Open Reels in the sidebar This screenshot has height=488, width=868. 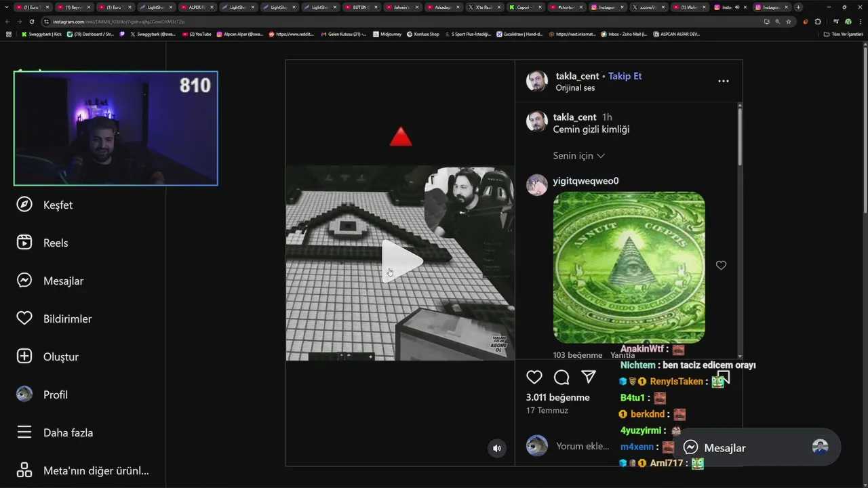coord(42,243)
